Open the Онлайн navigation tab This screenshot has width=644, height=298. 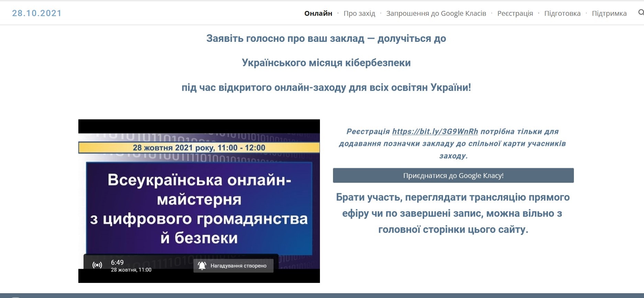[318, 13]
